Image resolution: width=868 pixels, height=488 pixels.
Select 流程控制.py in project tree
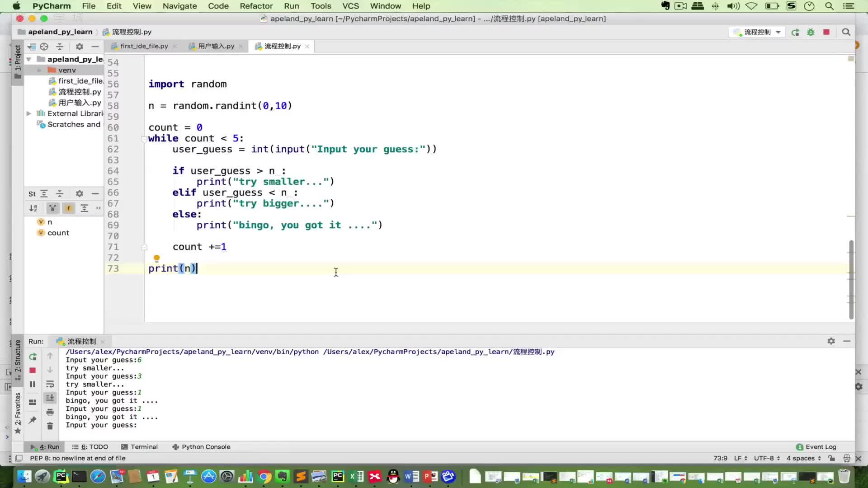[x=75, y=92]
